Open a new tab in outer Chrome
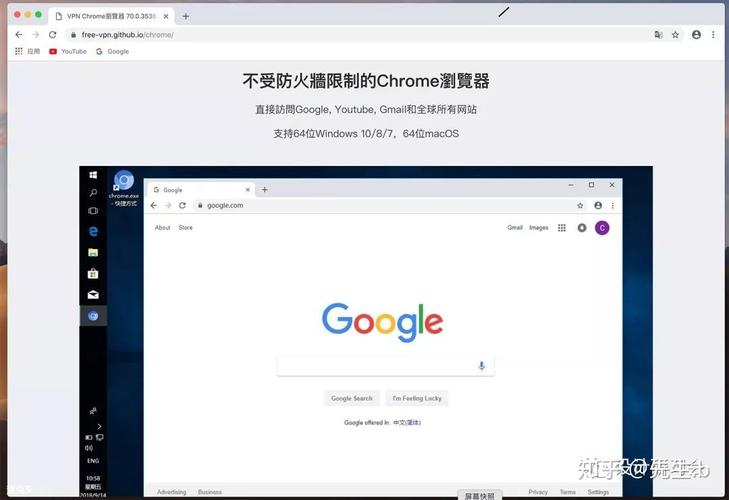The height and width of the screenshot is (500, 729). [186, 16]
